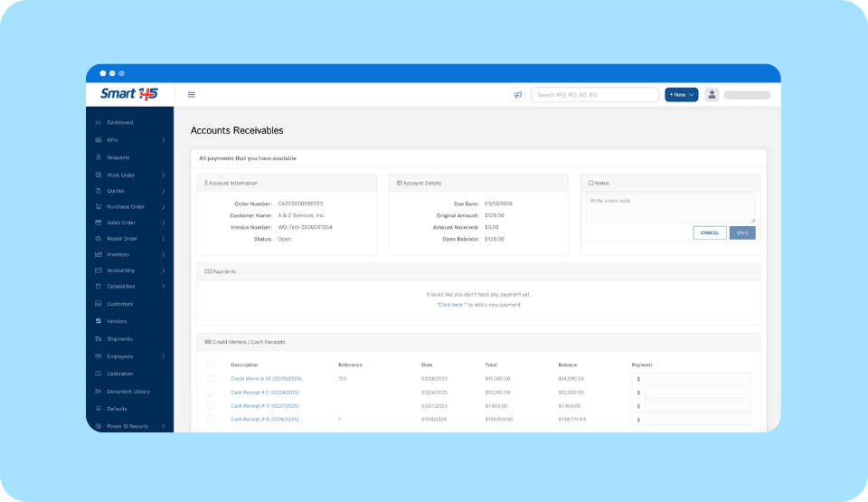Check the Cash Receipt # 2 row checkbox
The height and width of the screenshot is (502, 868).
(x=211, y=393)
